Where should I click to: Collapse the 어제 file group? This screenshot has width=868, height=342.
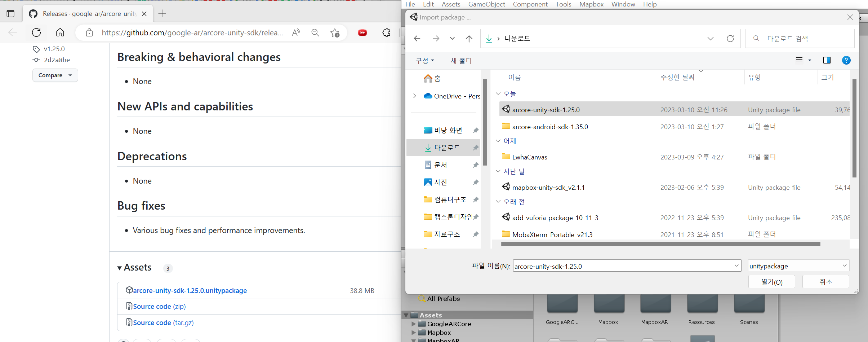498,141
